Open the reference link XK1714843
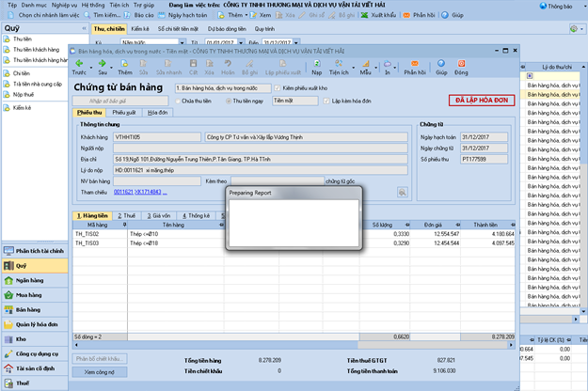The image size is (588, 391). [x=148, y=192]
